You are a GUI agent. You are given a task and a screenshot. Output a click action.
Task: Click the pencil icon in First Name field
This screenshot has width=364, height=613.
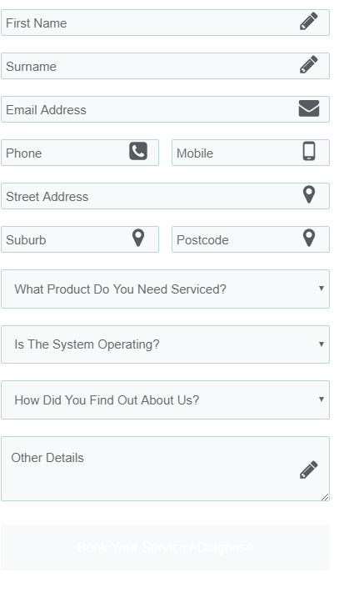308,21
